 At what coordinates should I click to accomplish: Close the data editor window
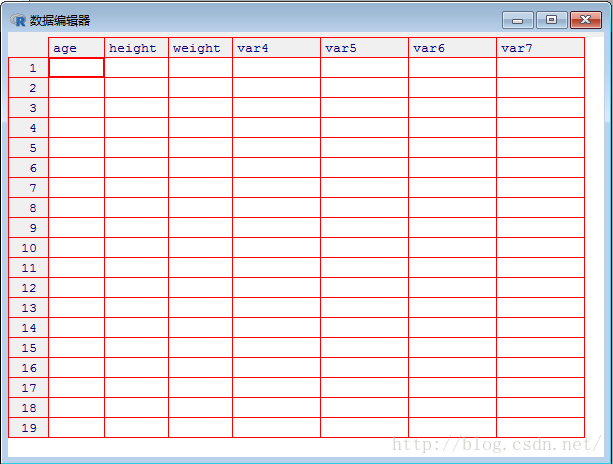click(x=586, y=20)
